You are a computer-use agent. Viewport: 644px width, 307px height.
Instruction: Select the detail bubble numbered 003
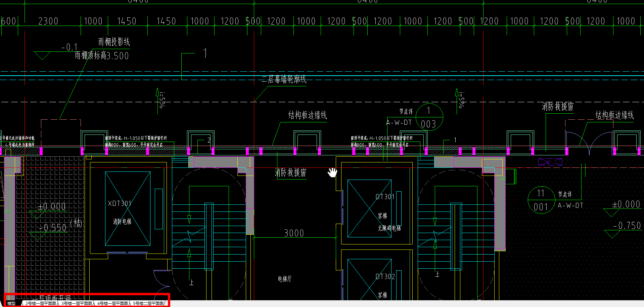(x=429, y=117)
